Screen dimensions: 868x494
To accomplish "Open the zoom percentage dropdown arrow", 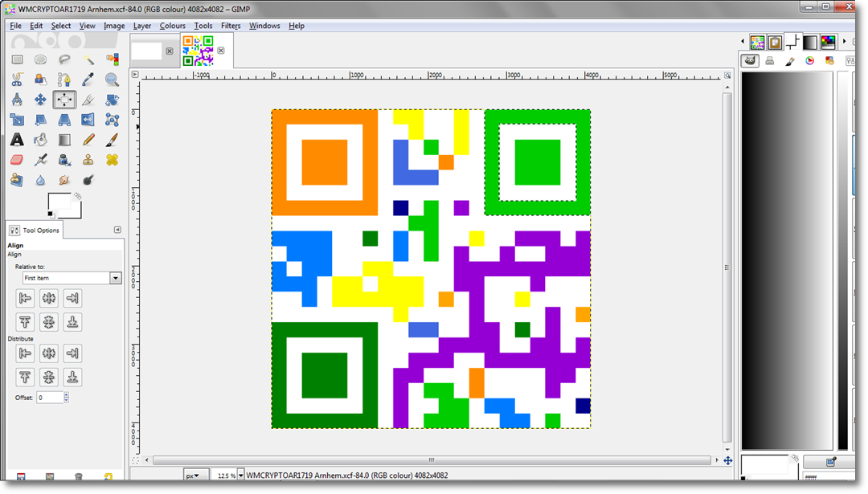I will click(x=241, y=476).
